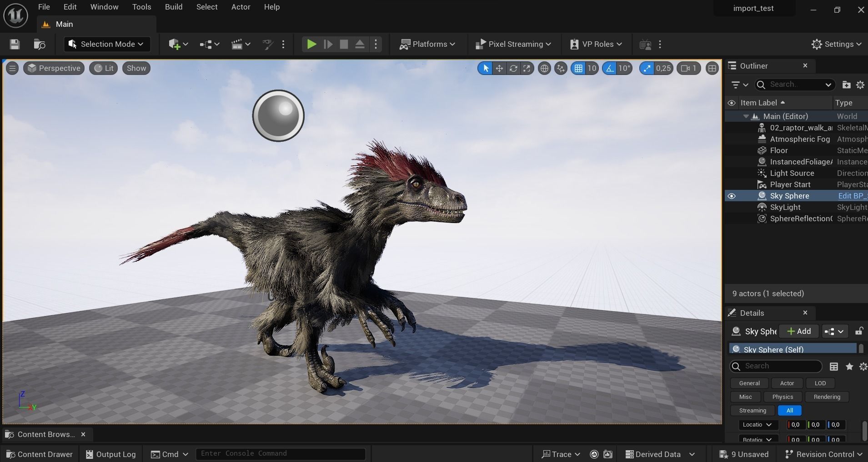Click the Outliner create folder icon
This screenshot has height=462, width=868.
846,84
